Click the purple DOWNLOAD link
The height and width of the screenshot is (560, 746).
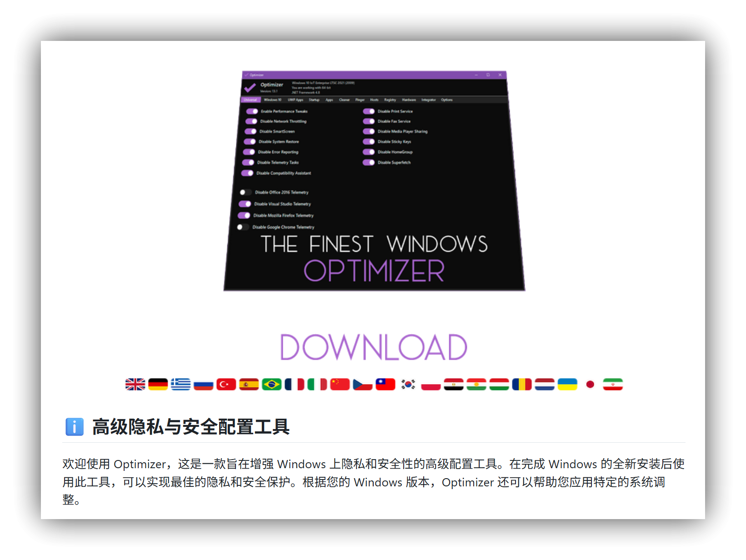click(373, 347)
